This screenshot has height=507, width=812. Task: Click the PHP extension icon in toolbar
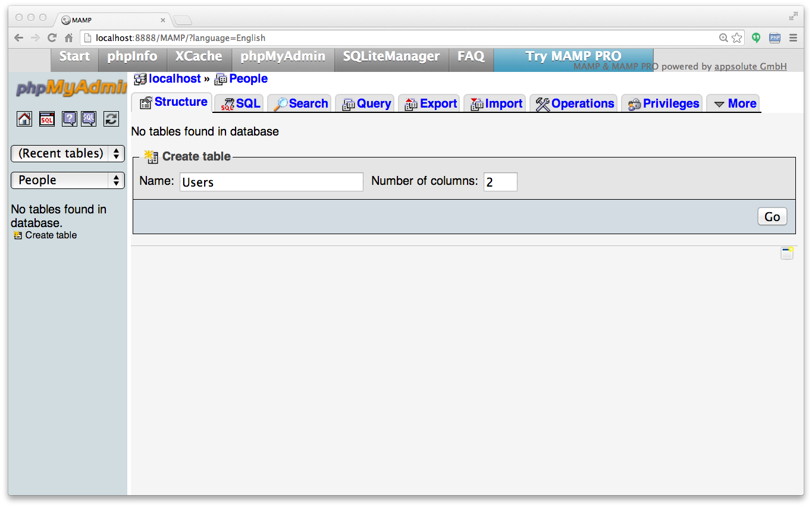pos(775,37)
